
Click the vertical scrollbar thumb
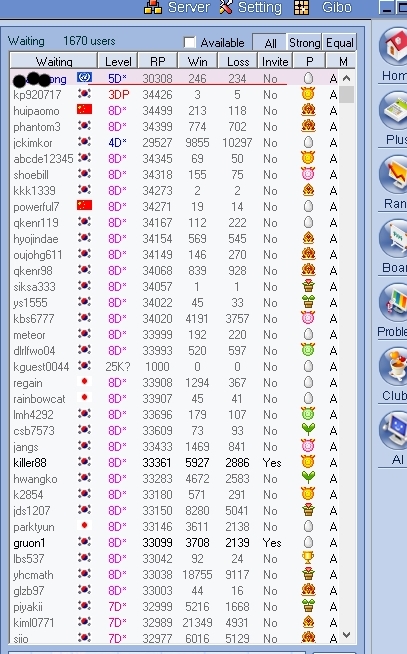(x=346, y=94)
